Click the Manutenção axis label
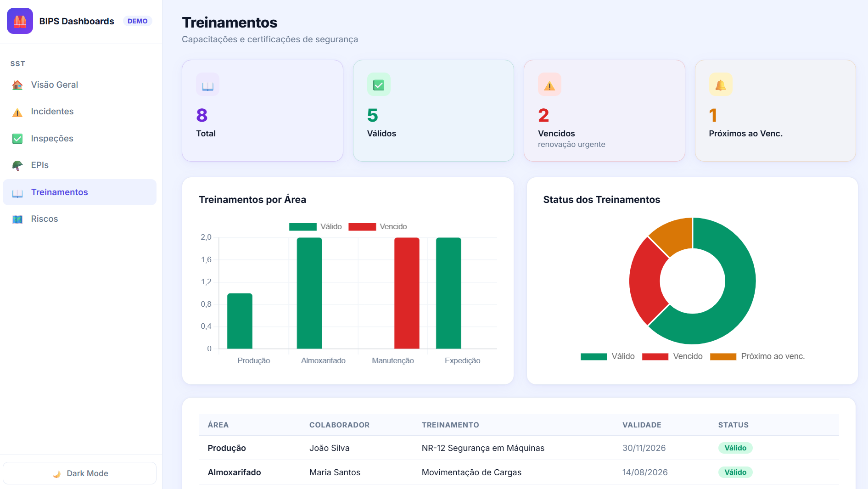Screen dimensions: 868x489 [x=393, y=361]
